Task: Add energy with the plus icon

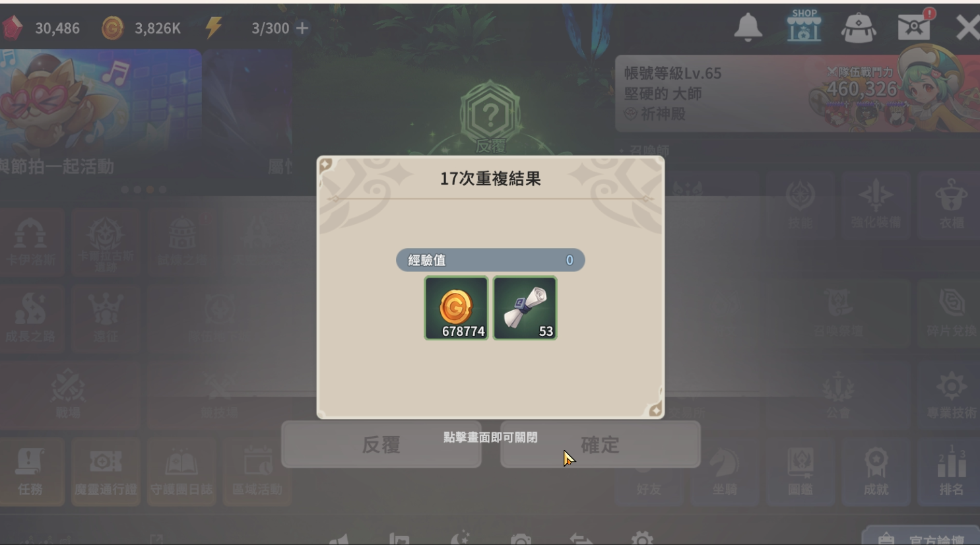Action: (x=302, y=28)
